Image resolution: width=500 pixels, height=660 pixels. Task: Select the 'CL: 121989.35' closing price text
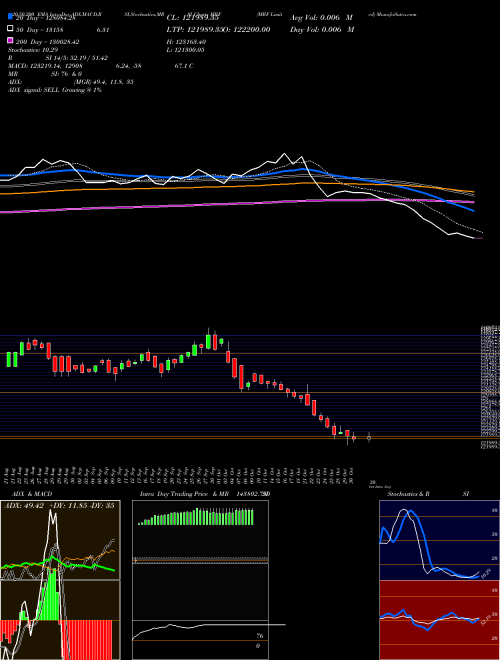coord(192,18)
